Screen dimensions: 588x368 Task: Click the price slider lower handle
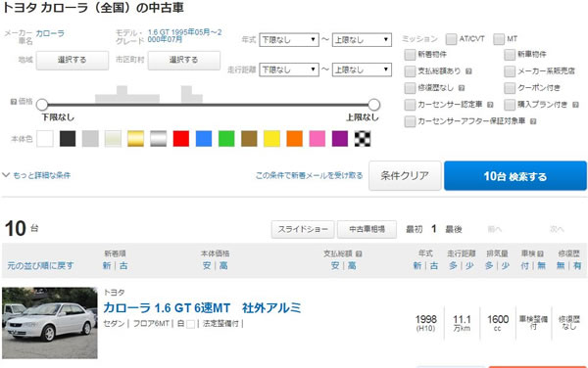pyautogui.click(x=42, y=105)
